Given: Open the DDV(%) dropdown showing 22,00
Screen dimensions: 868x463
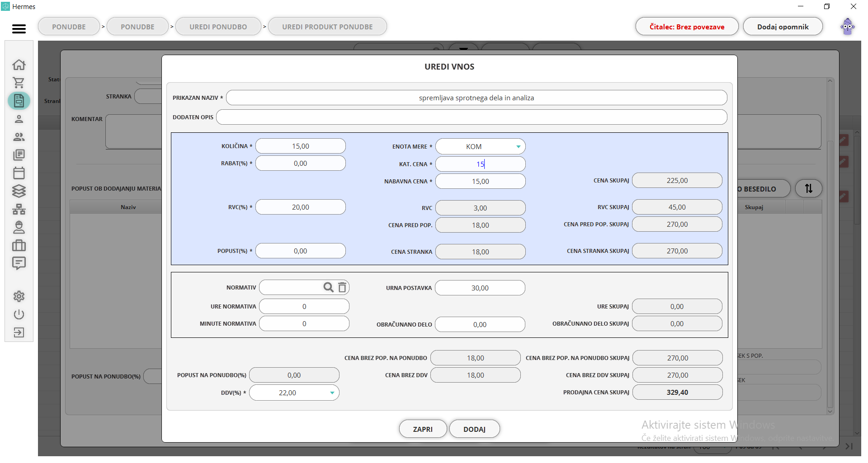Looking at the screenshot, I should tap(294, 393).
